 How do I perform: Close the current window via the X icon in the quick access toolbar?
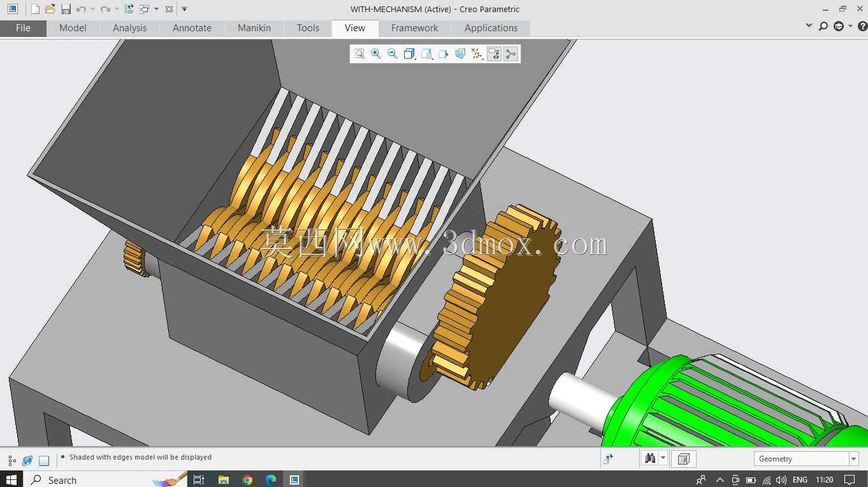click(168, 9)
